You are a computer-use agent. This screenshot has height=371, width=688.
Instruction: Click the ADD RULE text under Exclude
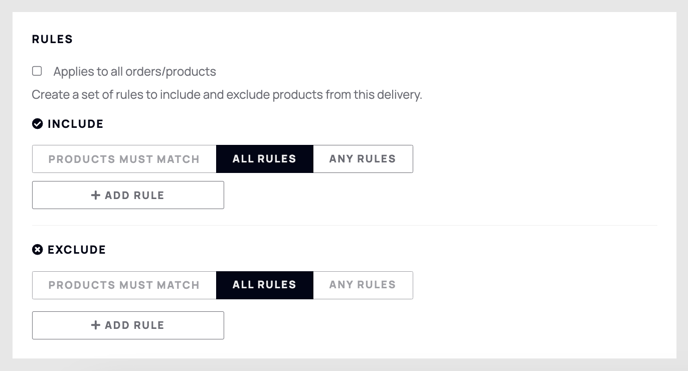134,325
